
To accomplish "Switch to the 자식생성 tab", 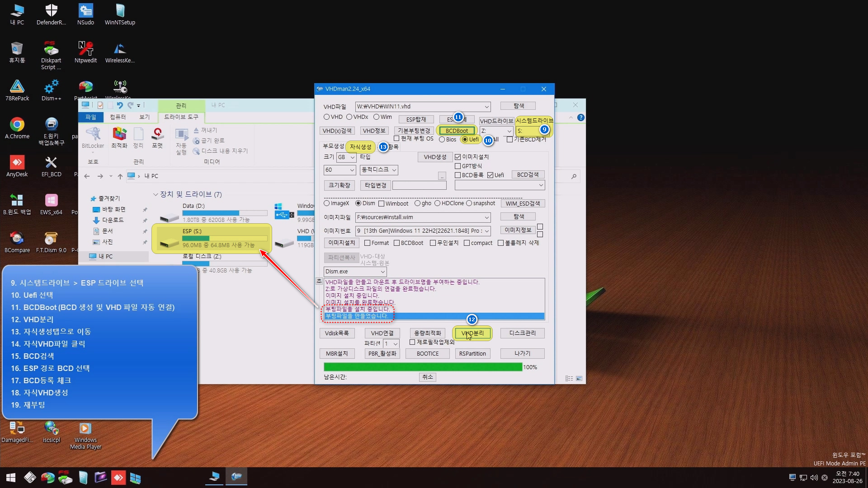I will pyautogui.click(x=360, y=147).
